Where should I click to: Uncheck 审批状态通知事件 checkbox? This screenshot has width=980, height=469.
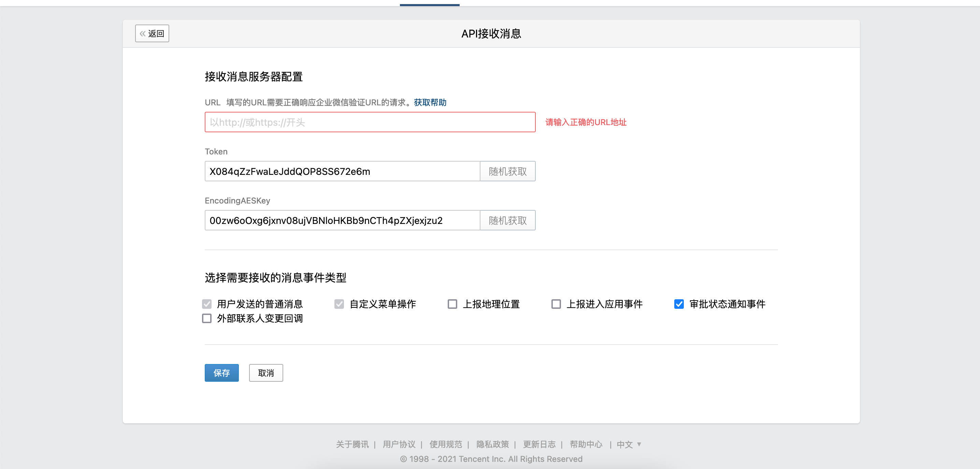pos(679,304)
